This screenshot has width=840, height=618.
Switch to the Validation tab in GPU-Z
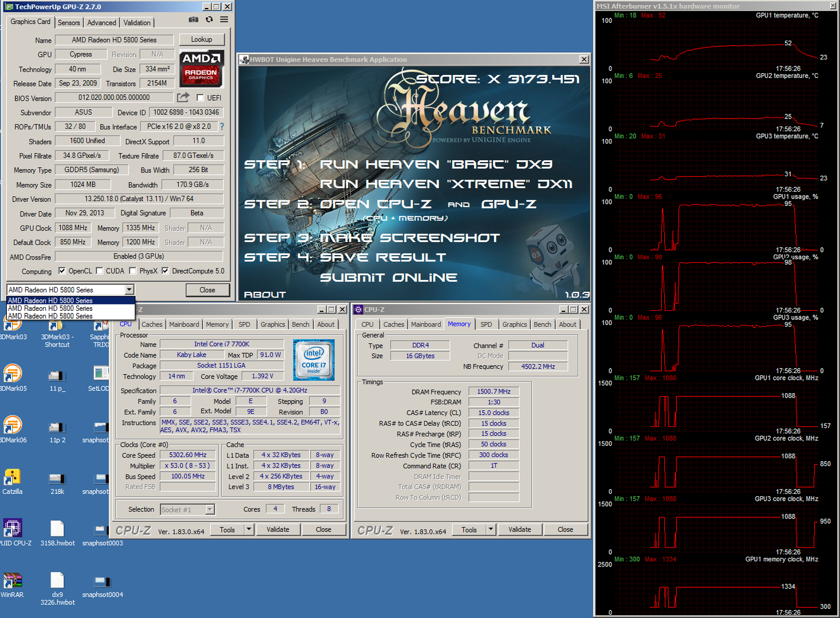tap(137, 22)
